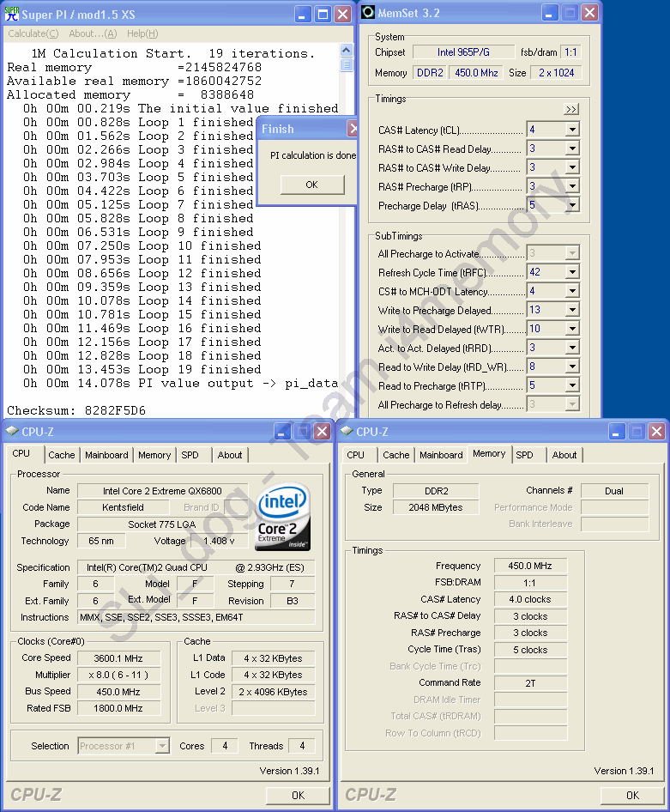Open Calculate menu in Super PI
Image resolution: width=670 pixels, height=812 pixels.
[33, 33]
